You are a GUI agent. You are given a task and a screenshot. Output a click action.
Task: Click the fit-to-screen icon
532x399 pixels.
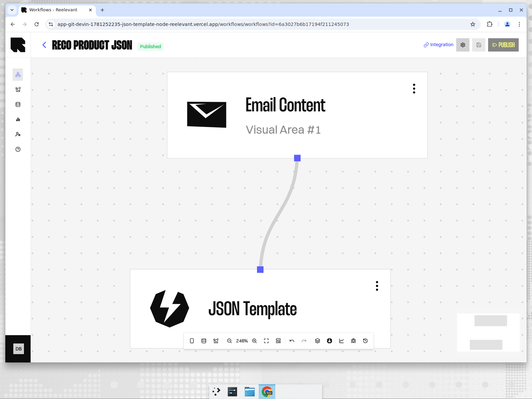266,341
